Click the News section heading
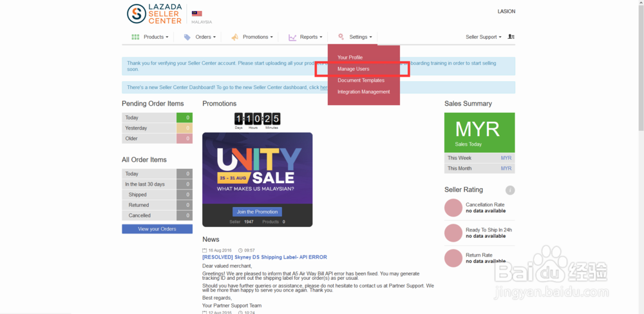 click(x=211, y=239)
